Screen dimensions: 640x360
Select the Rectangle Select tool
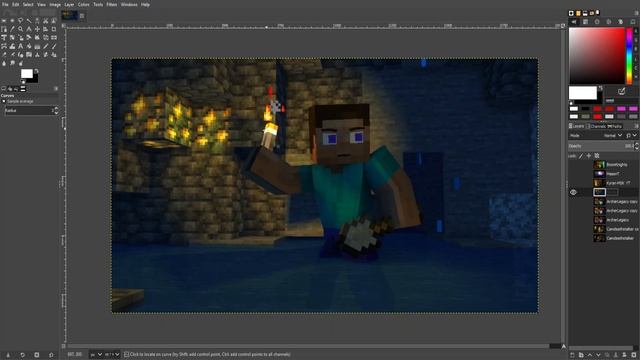tap(4, 20)
